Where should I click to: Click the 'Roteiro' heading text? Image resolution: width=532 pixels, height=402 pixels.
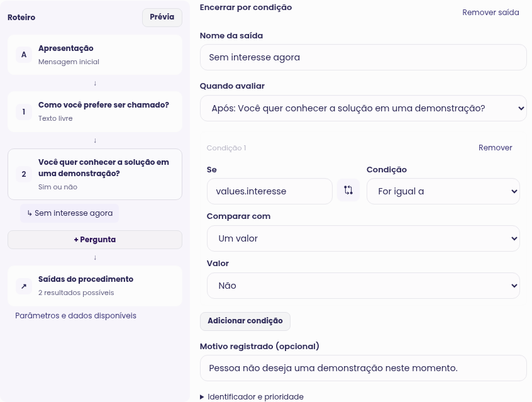pos(21,18)
